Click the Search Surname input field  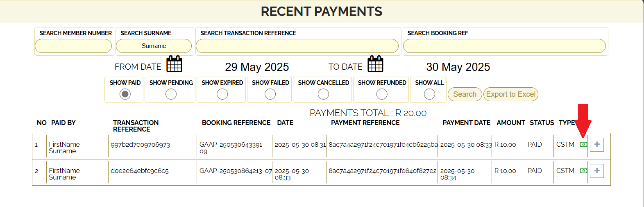(x=154, y=46)
